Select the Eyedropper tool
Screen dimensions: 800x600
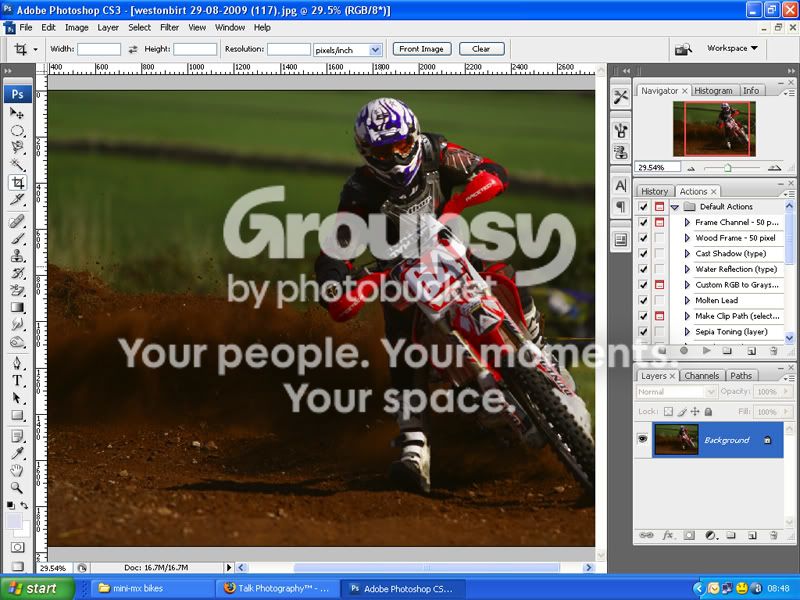[17, 453]
